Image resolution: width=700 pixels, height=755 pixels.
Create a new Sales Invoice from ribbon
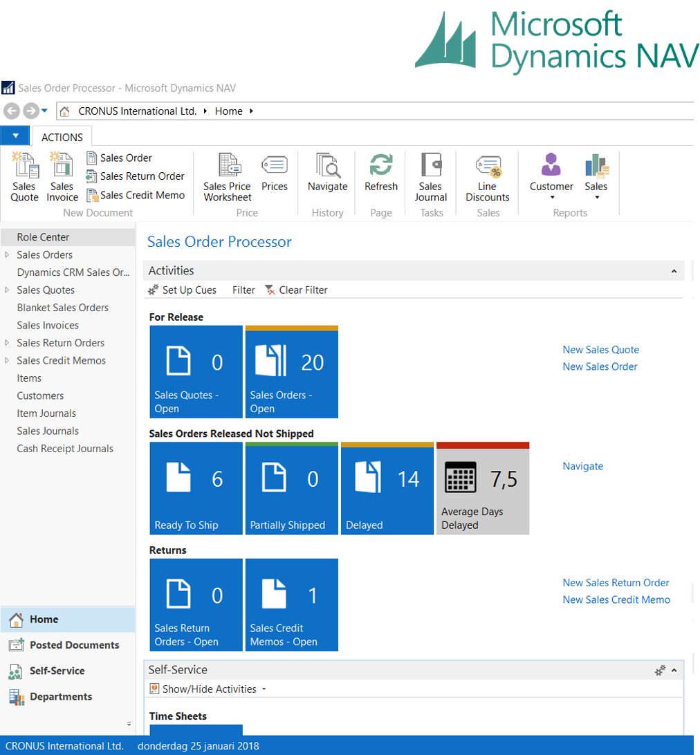[62, 177]
